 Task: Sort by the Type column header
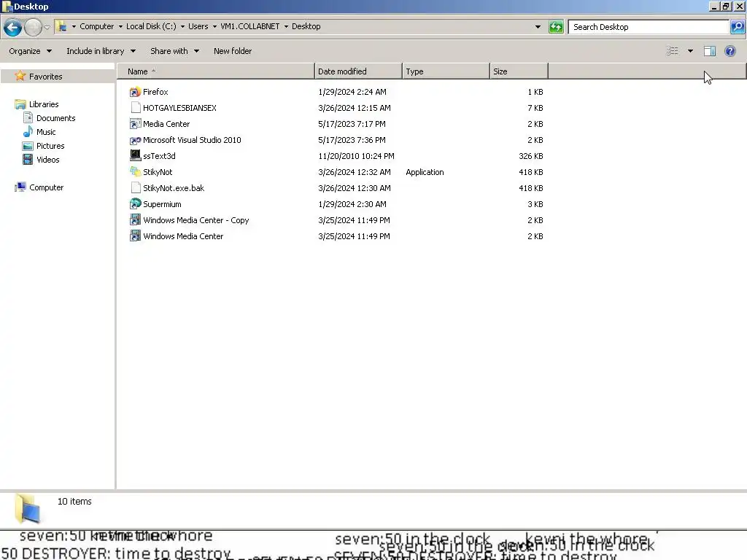tap(446, 71)
